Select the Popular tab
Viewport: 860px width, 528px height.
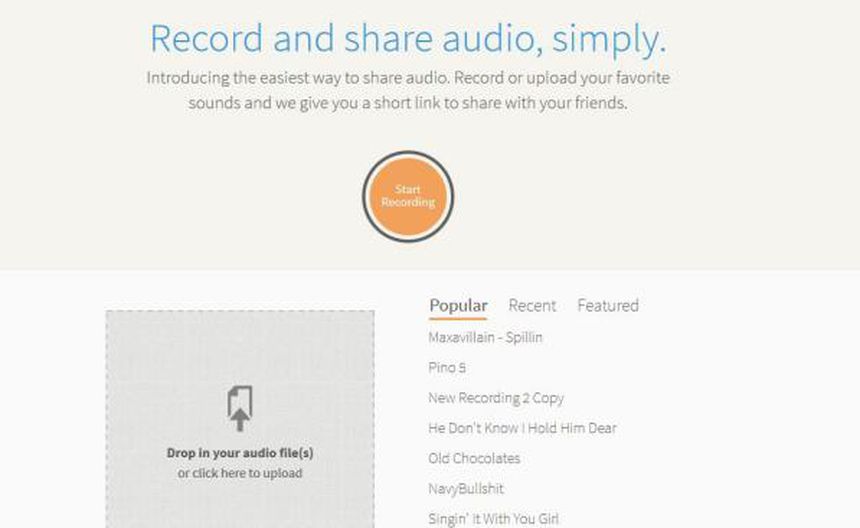point(458,305)
